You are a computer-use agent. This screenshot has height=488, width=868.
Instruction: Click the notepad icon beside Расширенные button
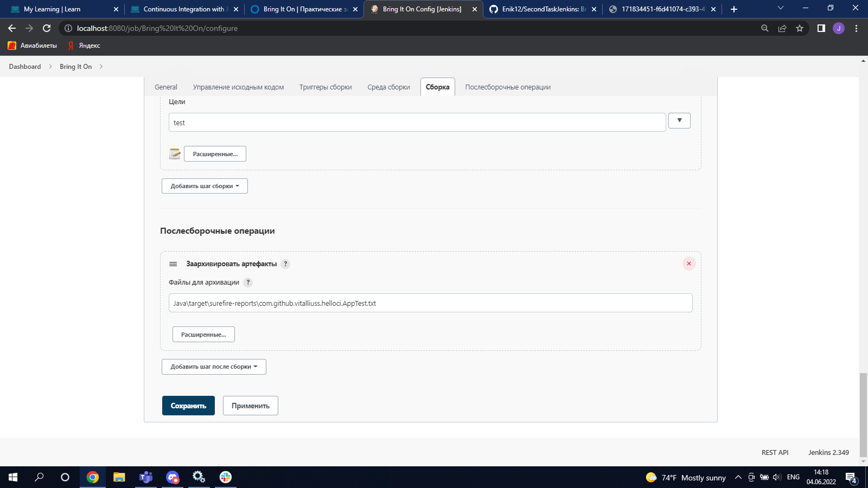click(x=175, y=154)
